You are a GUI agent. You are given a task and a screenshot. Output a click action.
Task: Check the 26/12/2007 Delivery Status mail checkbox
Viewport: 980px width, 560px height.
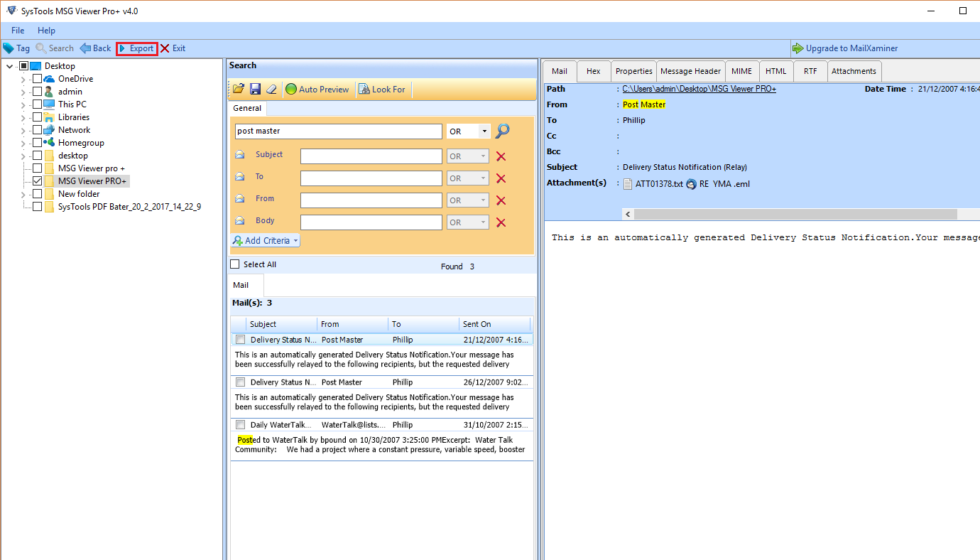click(240, 382)
